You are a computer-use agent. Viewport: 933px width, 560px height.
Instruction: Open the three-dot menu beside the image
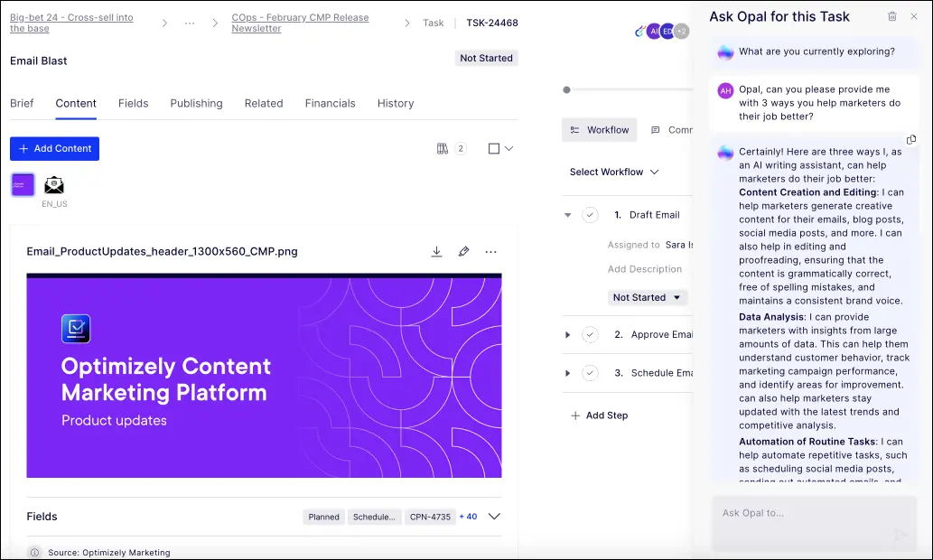coord(490,251)
